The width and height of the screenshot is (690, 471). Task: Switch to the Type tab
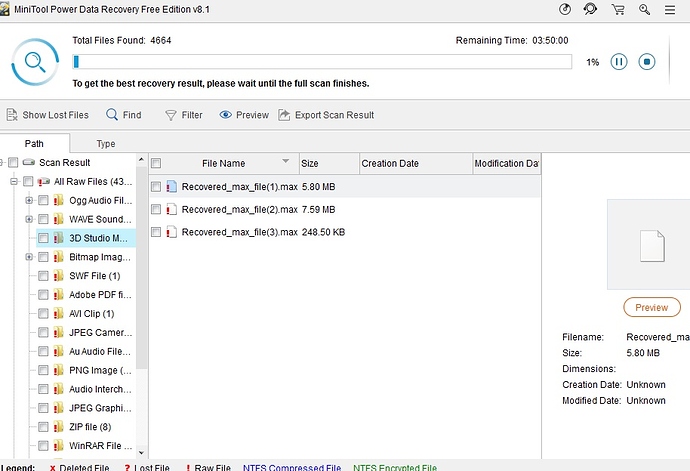click(x=106, y=144)
